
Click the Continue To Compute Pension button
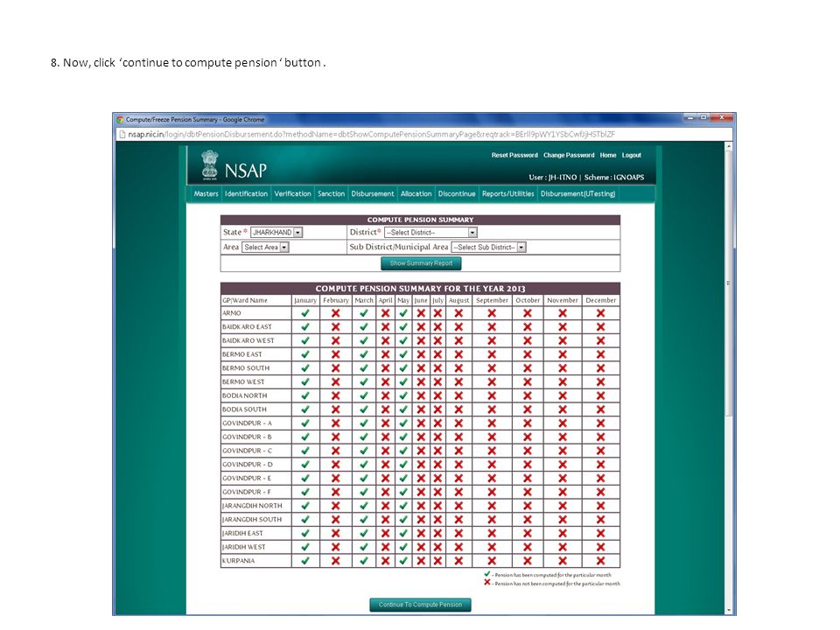click(x=421, y=605)
